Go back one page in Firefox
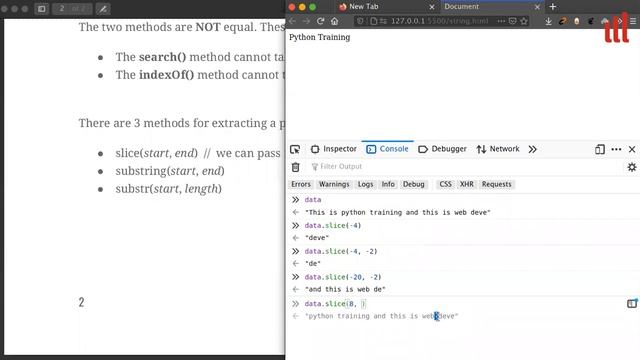640x360 pixels. [292, 21]
